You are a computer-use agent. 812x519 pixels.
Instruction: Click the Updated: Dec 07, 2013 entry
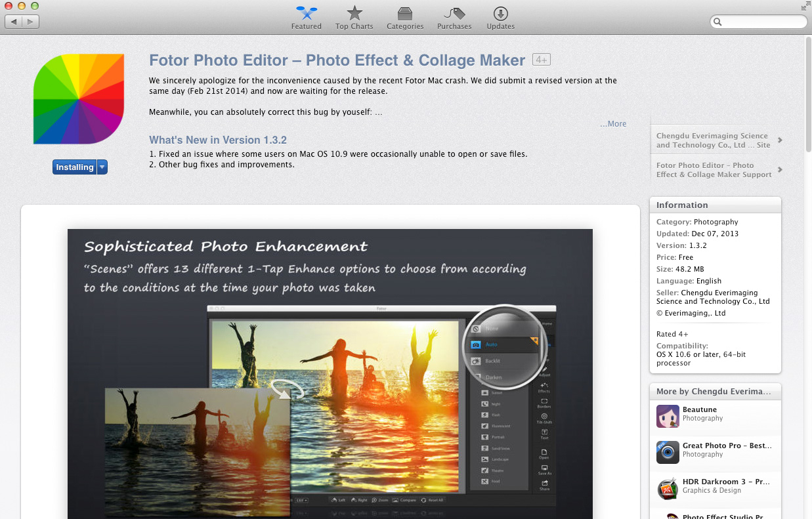[698, 234]
